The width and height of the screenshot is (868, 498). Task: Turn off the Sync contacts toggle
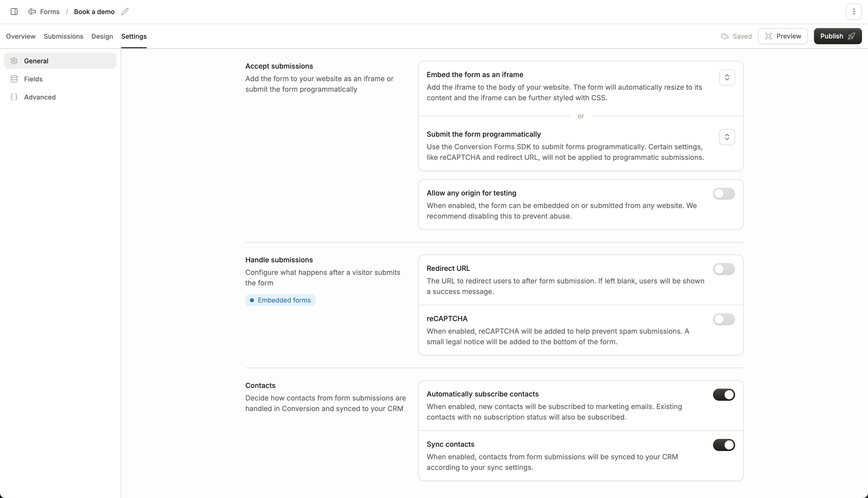[724, 445]
